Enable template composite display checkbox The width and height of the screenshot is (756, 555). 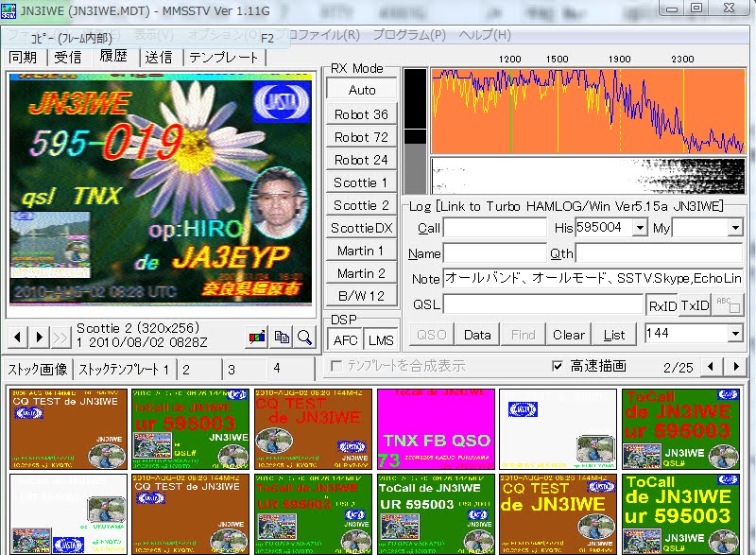coord(336,366)
